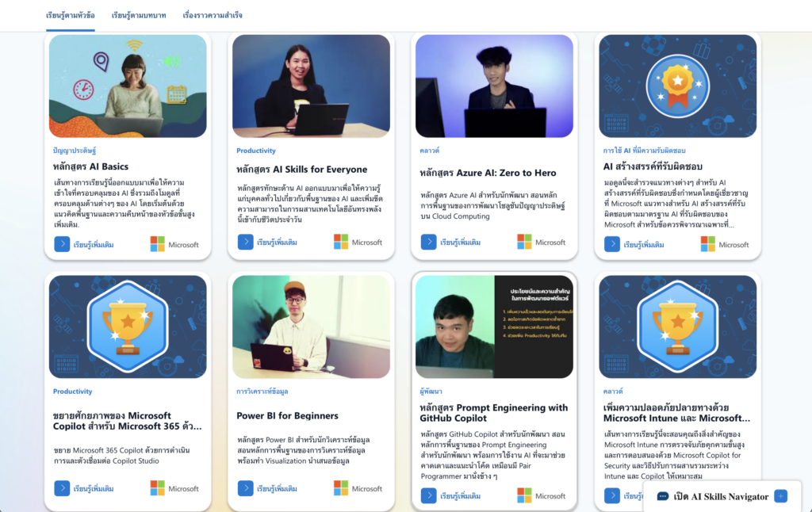Screen dimensions: 812x512
Task: Click ผู้พัฒนา category label
Action: pyautogui.click(x=431, y=392)
